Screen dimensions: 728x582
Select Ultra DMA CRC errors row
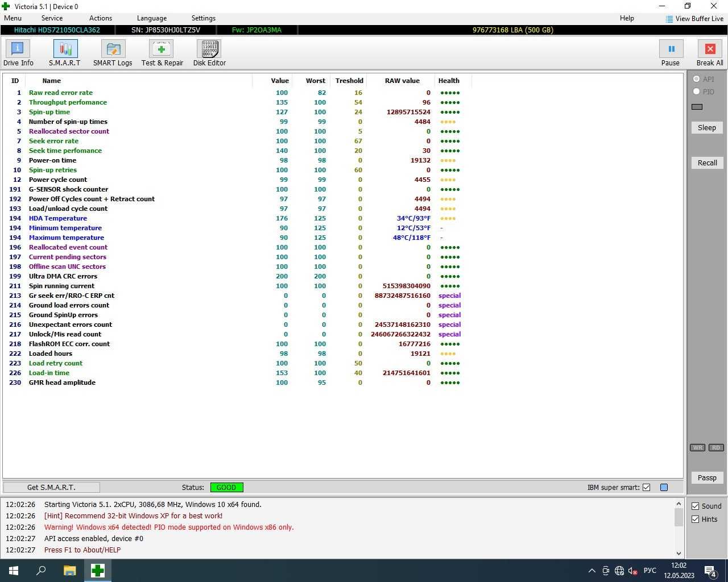pyautogui.click(x=237, y=276)
